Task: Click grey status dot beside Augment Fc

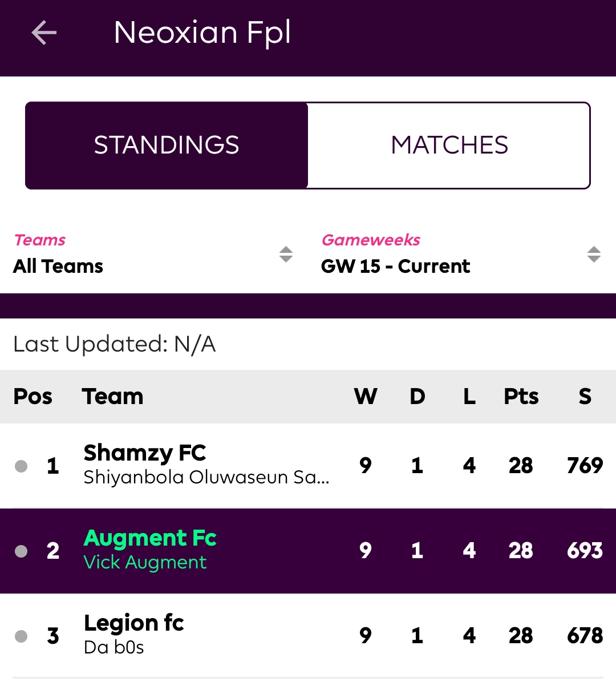Action: point(21,551)
